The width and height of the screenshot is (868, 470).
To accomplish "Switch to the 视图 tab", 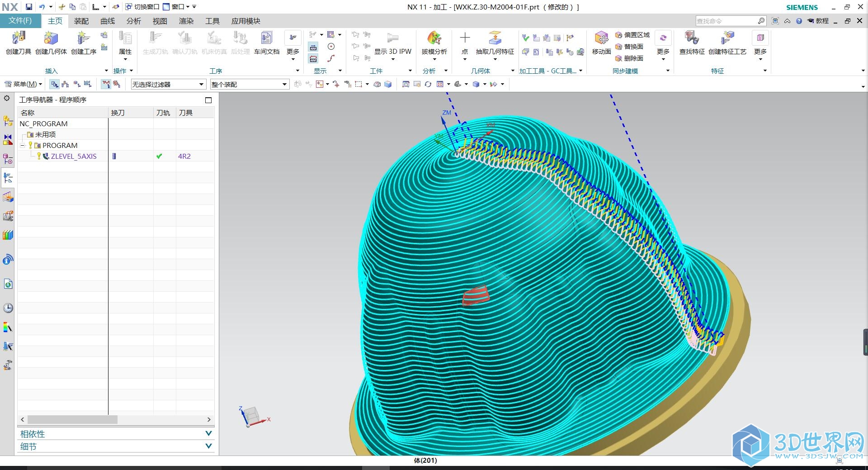I will [x=160, y=21].
